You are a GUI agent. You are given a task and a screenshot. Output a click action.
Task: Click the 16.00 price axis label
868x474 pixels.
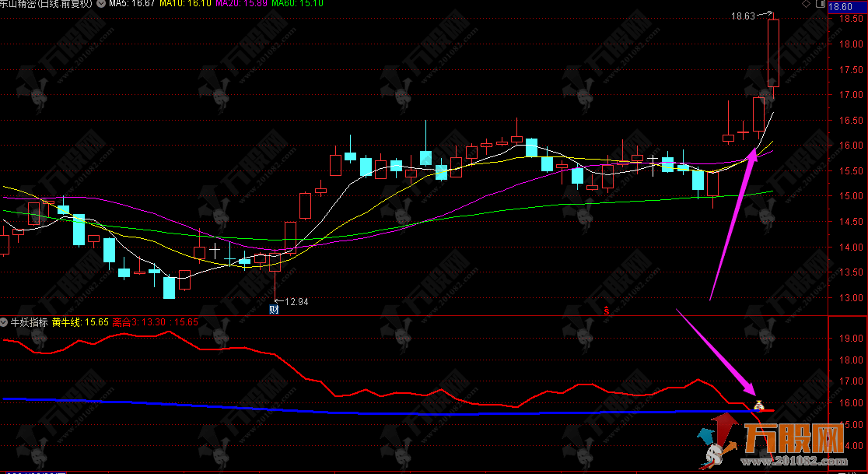851,146
